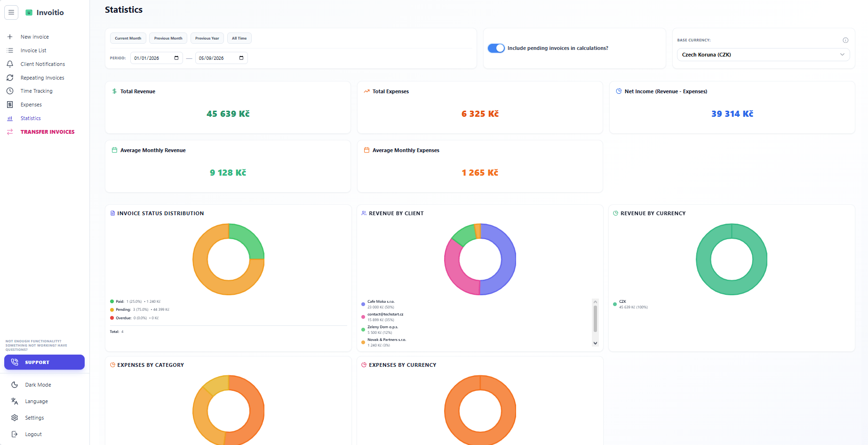The image size is (868, 445).
Task: Click the plus icon for New invoice
Action: tap(10, 37)
